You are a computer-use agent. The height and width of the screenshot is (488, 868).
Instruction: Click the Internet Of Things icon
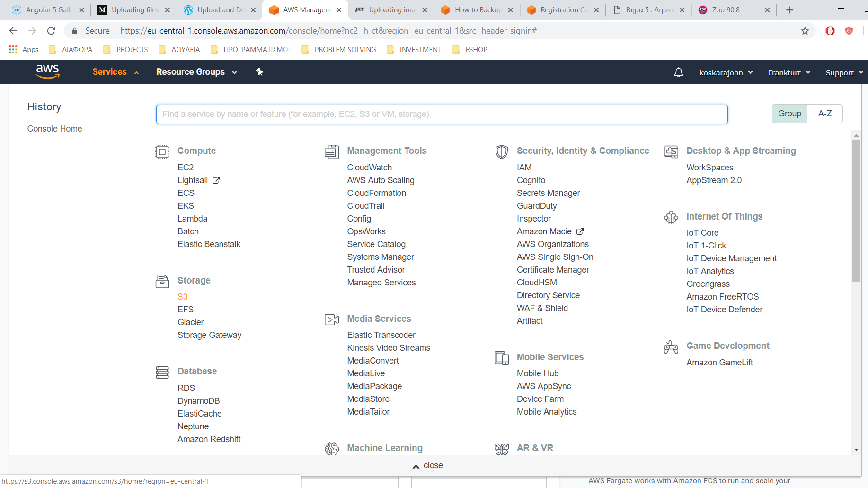click(671, 217)
